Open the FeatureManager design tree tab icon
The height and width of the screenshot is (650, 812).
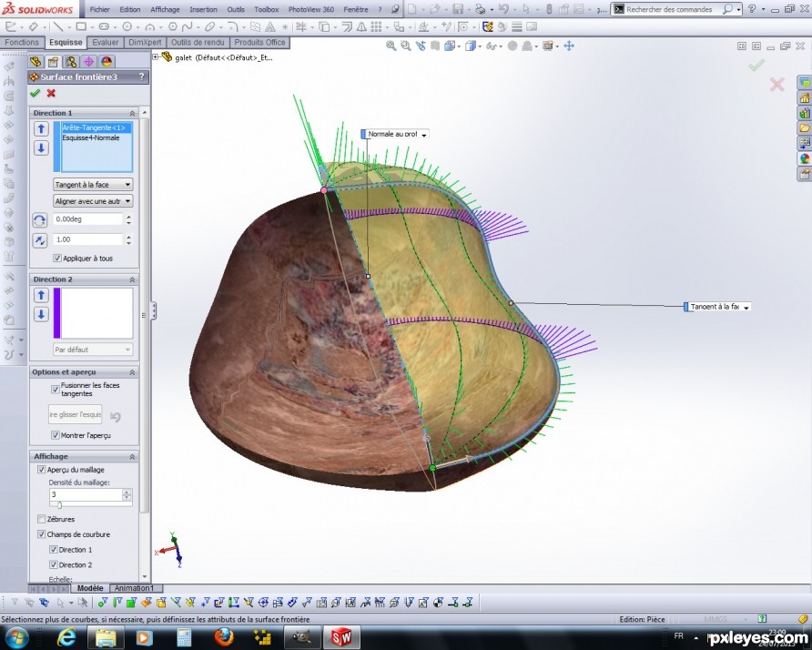[x=36, y=62]
